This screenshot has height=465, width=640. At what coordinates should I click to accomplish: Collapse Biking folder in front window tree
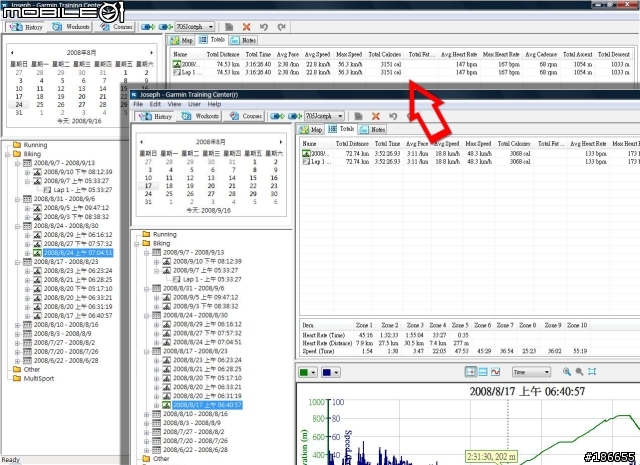tap(136, 244)
